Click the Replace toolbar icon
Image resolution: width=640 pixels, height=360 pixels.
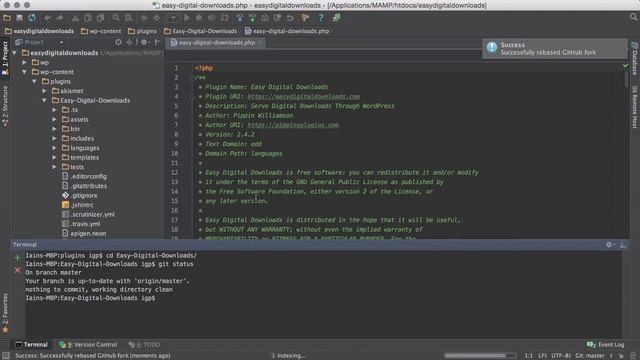(x=129, y=18)
